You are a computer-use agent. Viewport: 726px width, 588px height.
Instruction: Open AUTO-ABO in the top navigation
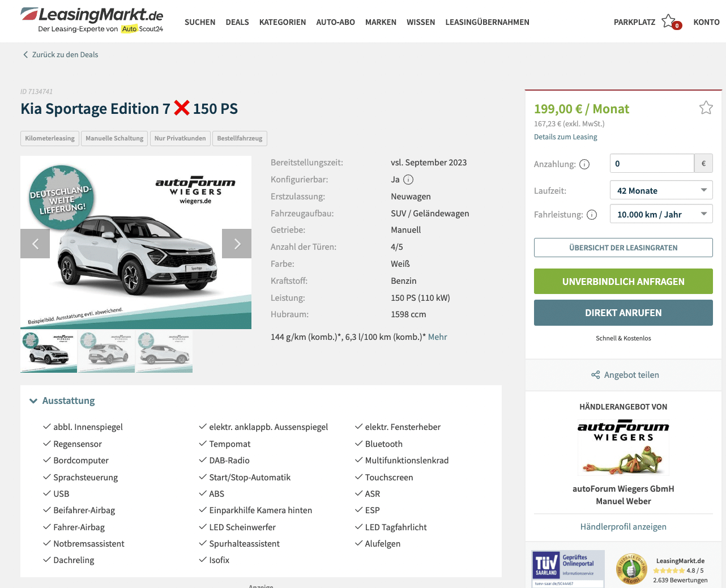[x=335, y=22]
